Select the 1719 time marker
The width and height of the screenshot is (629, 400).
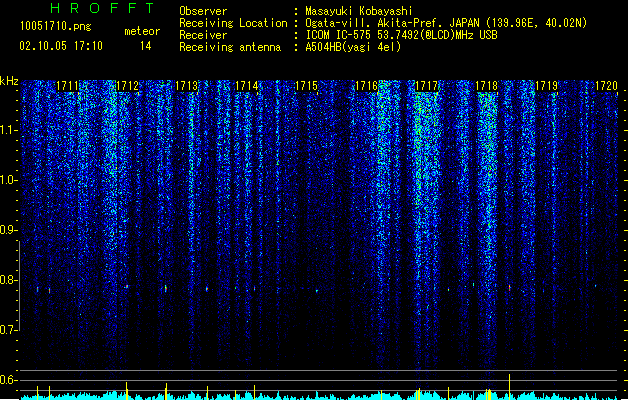[546, 86]
